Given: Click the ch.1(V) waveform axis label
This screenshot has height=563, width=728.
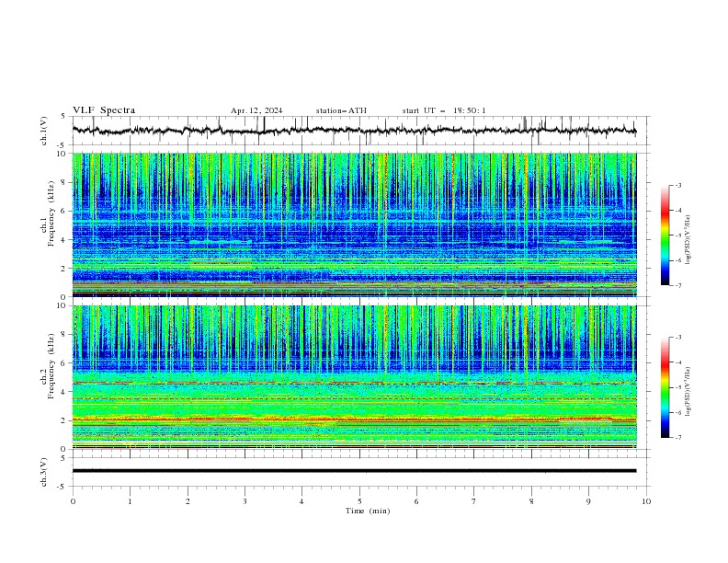Looking at the screenshot, I should (44, 131).
